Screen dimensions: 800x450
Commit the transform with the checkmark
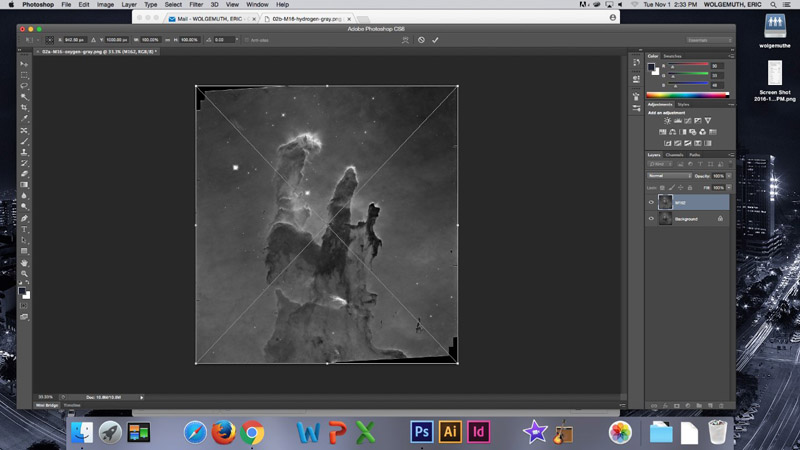(436, 40)
